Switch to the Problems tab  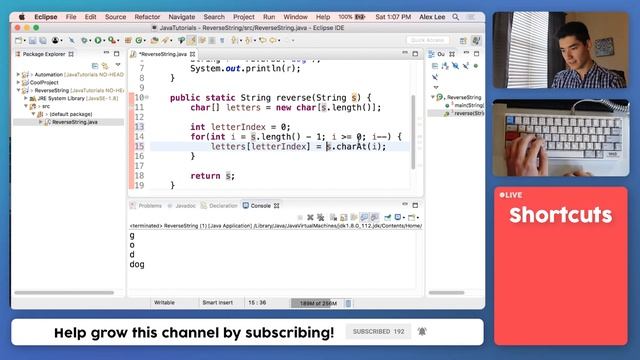[146, 206]
